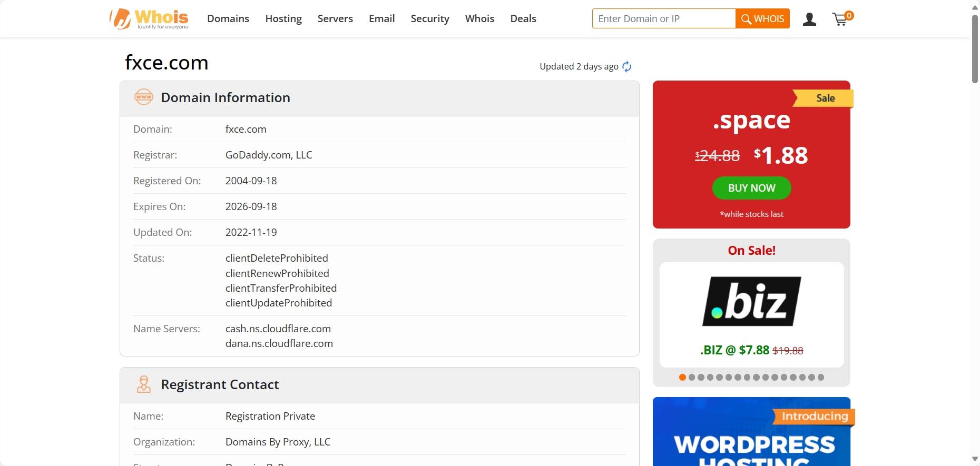Open the Domains menu
Screen dimensions: 980x466
coord(228,18)
